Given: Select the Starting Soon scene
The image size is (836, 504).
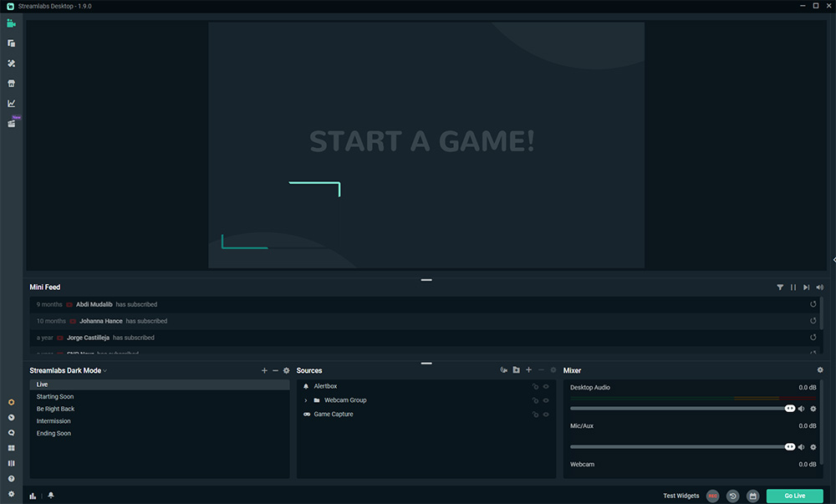Looking at the screenshot, I should coord(54,396).
